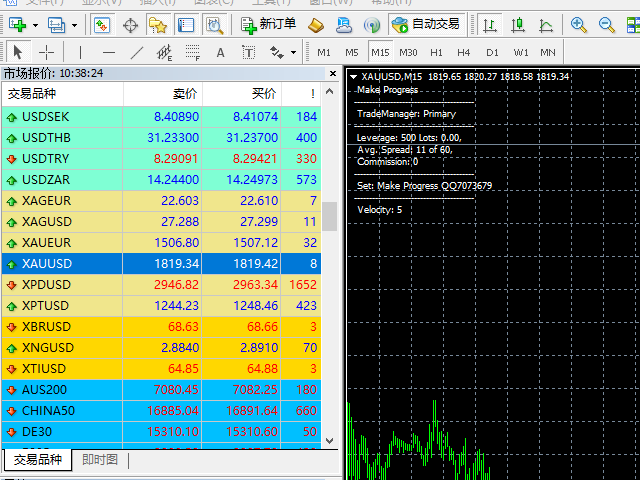Select the horizontal line drawing tool

(x=109, y=52)
